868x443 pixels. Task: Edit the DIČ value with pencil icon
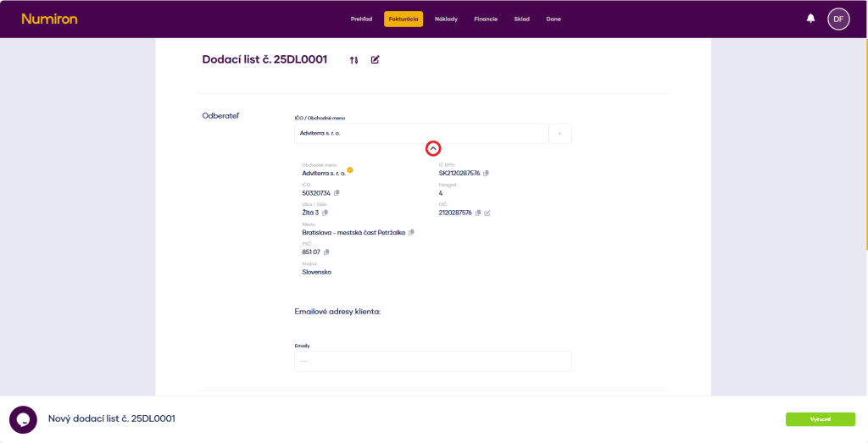coord(487,213)
